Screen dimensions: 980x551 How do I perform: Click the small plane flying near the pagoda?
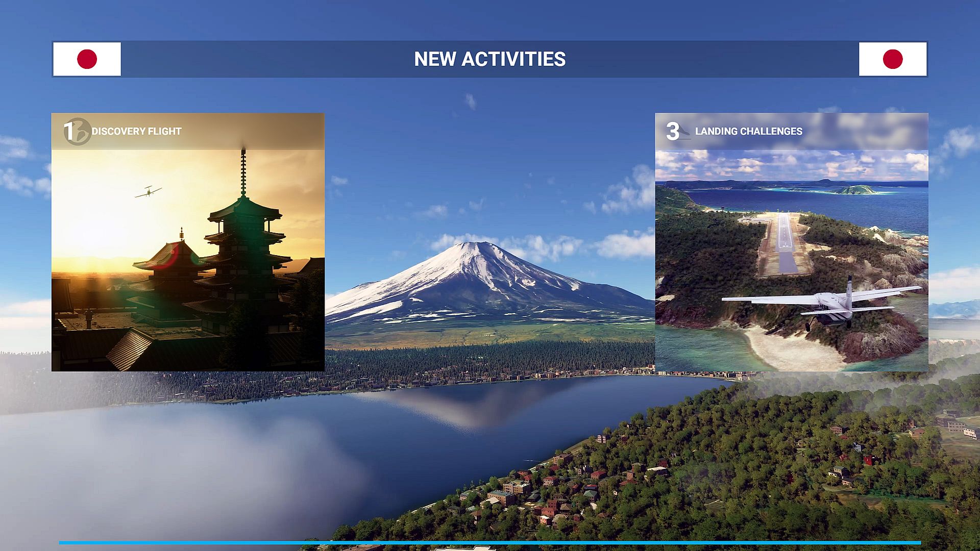click(148, 191)
